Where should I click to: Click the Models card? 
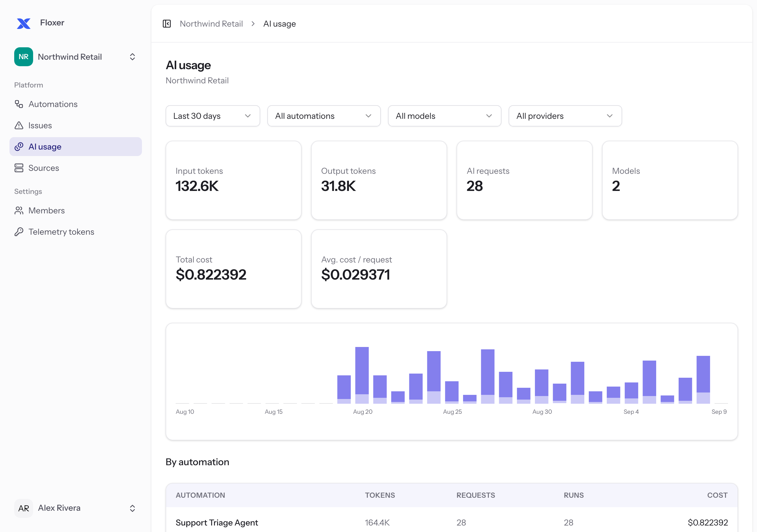pos(670,180)
